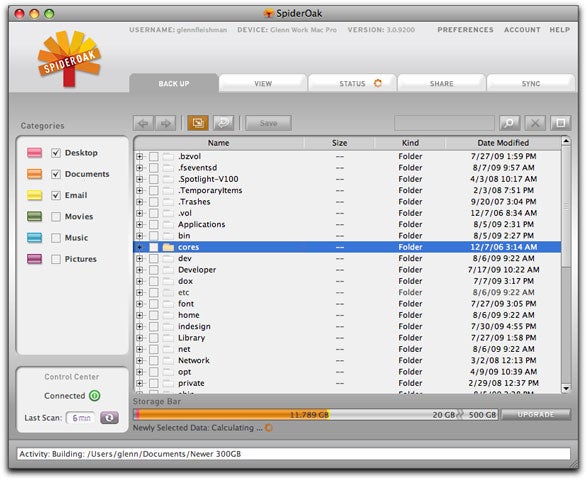Click the X clear search icon
This screenshot has width=586, height=479.
(x=535, y=123)
